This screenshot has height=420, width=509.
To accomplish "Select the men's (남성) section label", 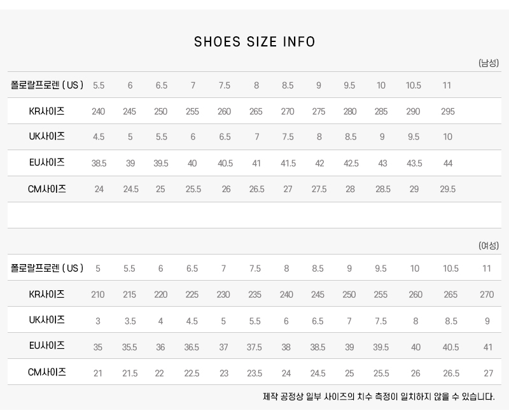I will tap(488, 63).
